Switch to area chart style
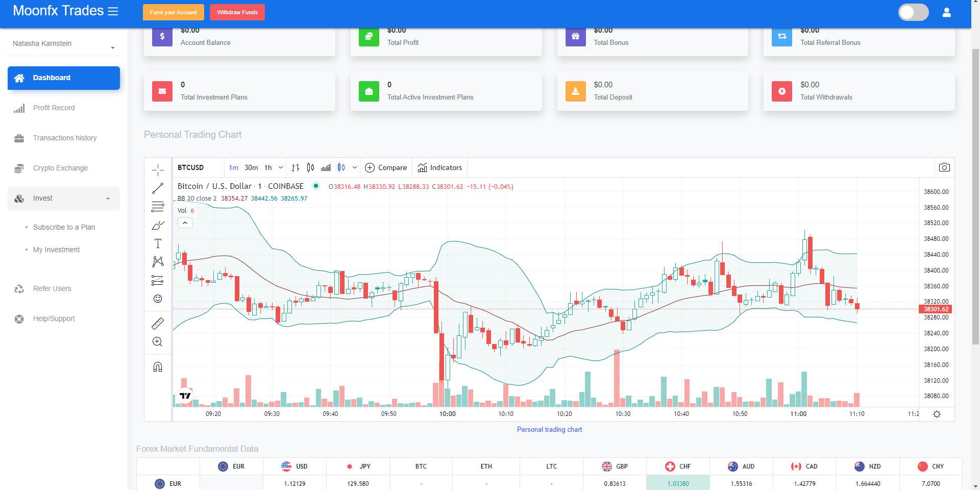This screenshot has height=490, width=980. point(326,167)
